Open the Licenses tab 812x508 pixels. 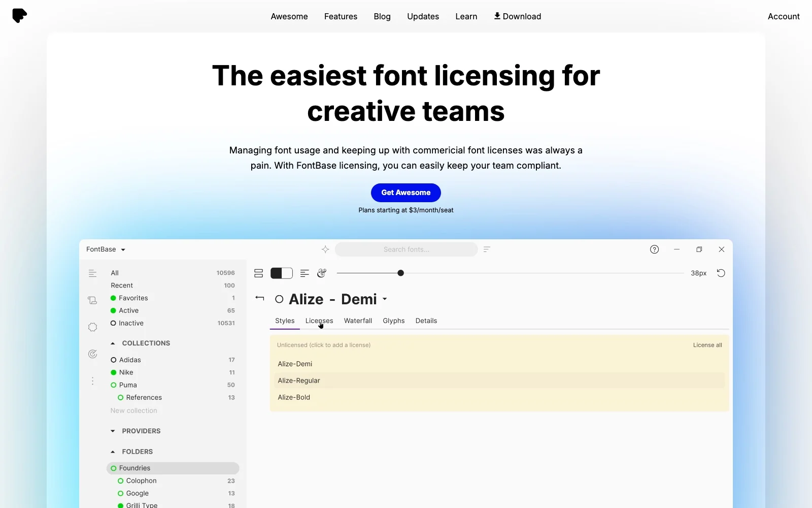click(319, 321)
